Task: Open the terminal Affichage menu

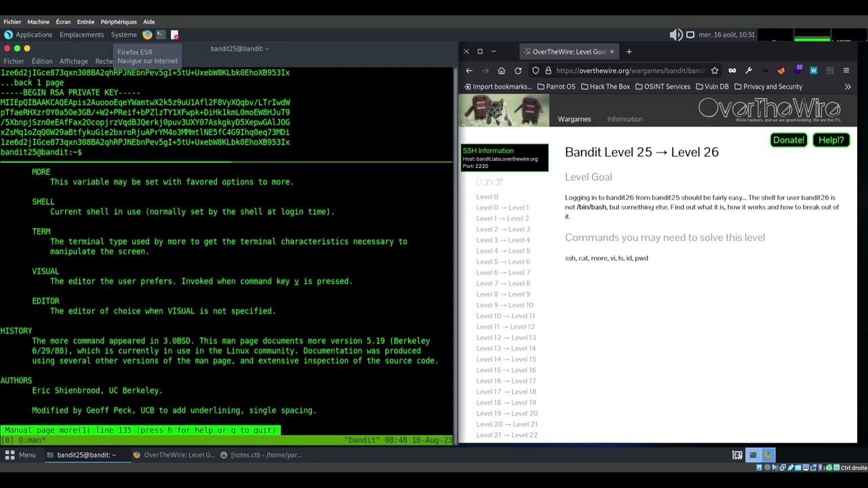Action: coord(73,61)
